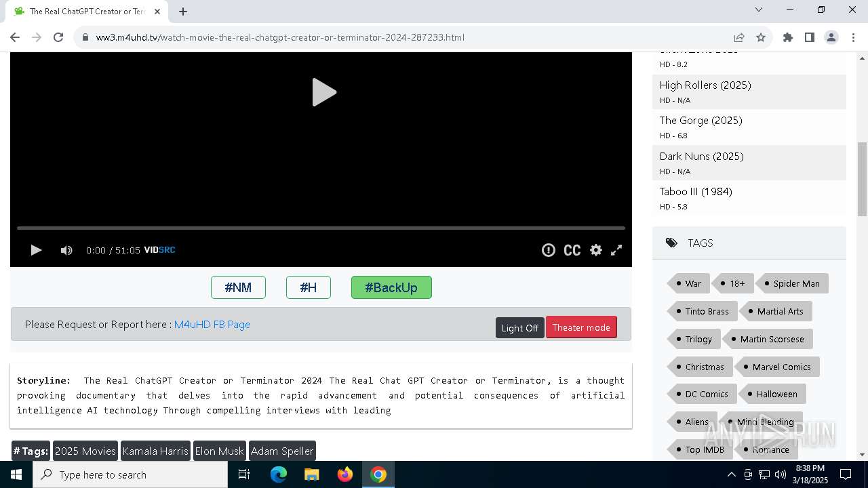Image resolution: width=868 pixels, height=488 pixels.
Task: Open Chrome extensions puzzle icon
Action: (x=788, y=37)
